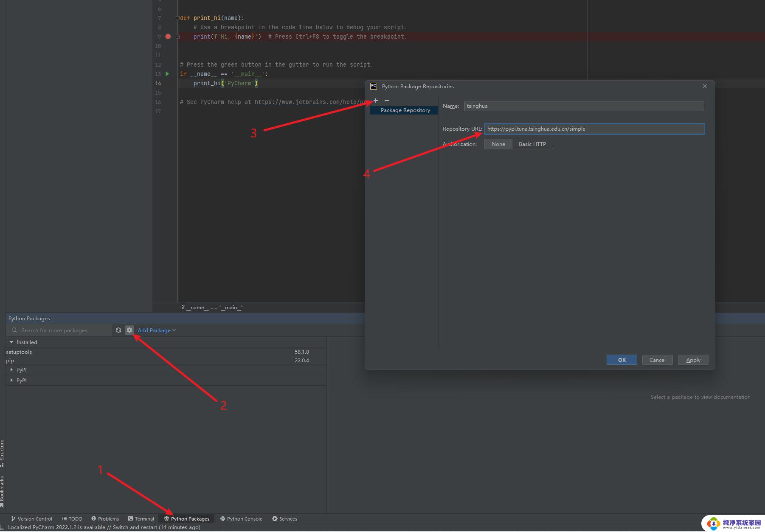Toggle the breakpoint on line 9
This screenshot has height=532, width=765.
point(168,36)
